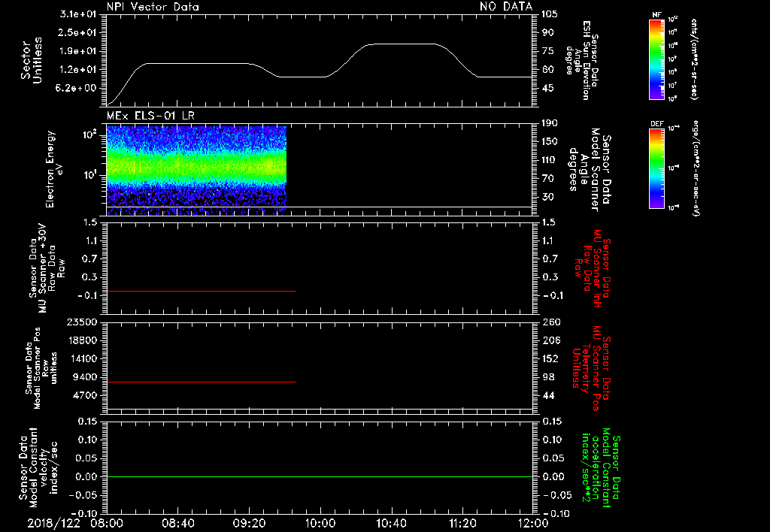This screenshot has height=532, width=770.
Task: Click the 'MU Scanner +30V Raw Data' label
Action: point(47,269)
